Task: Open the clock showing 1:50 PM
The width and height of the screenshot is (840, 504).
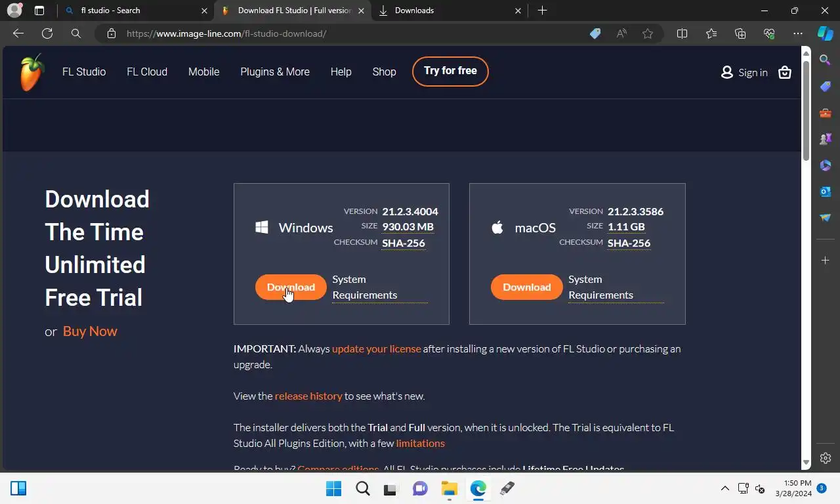Action: coord(793,488)
